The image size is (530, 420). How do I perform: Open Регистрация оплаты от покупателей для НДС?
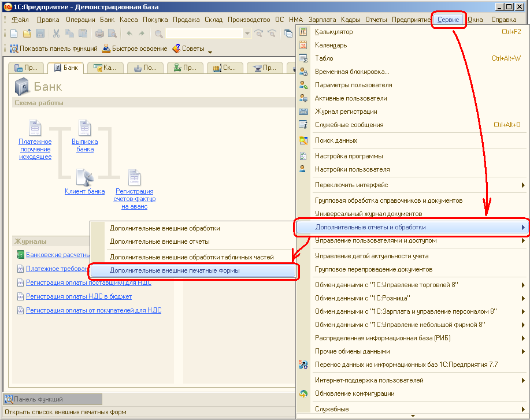pos(94,310)
